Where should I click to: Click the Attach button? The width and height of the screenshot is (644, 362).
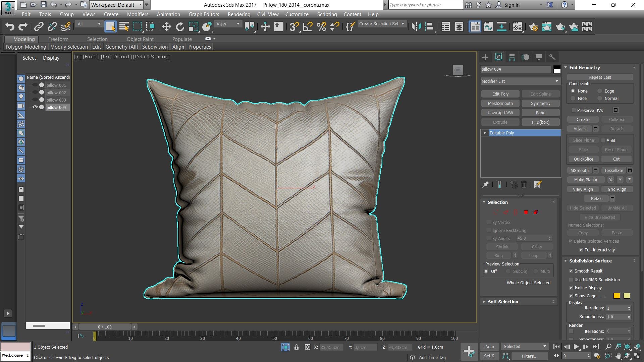click(x=579, y=129)
